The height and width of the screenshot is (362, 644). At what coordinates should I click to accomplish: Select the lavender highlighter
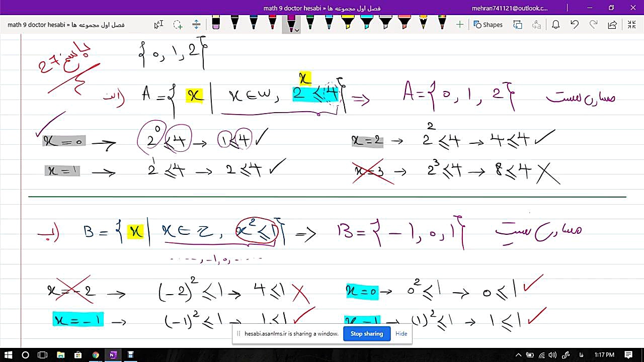tap(385, 23)
